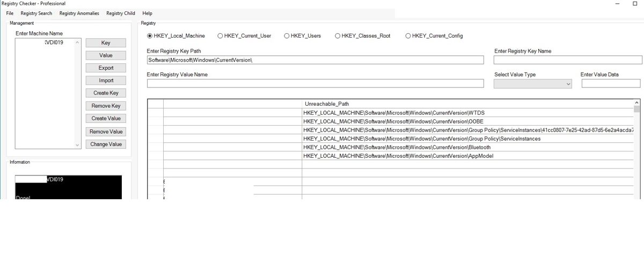
Task: Select the Group Policy\ServiceInstances path row
Action: (x=467, y=138)
